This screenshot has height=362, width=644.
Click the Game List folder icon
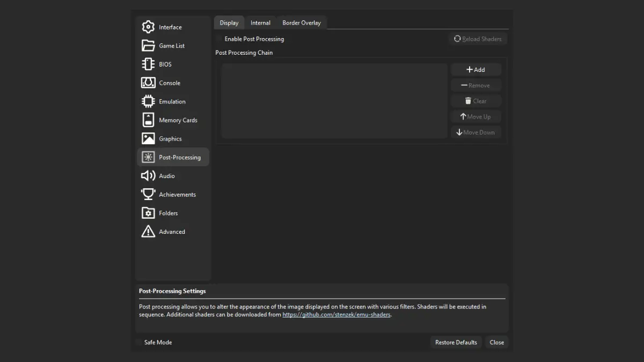(x=148, y=46)
